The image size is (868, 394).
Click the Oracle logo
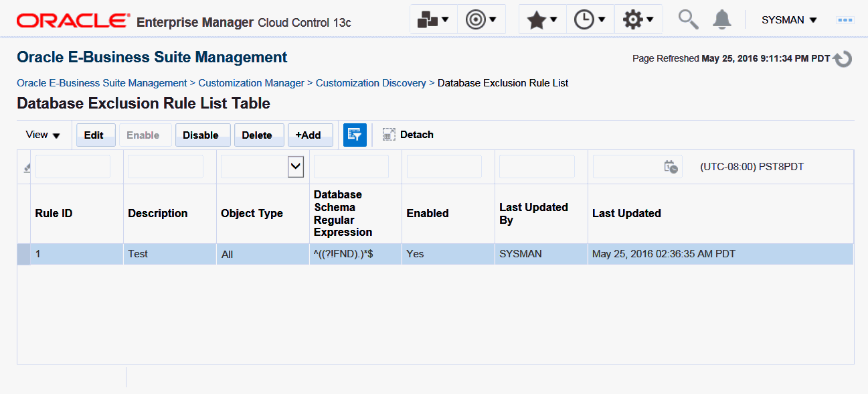[x=74, y=21]
